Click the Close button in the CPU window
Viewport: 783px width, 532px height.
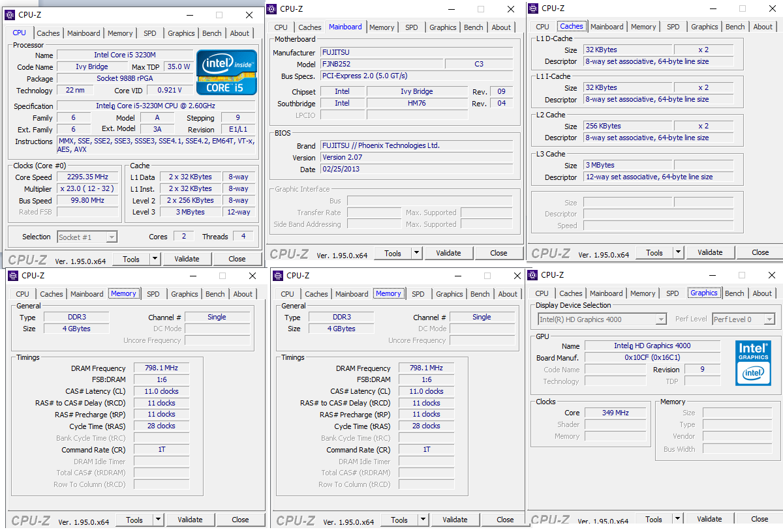(x=237, y=259)
